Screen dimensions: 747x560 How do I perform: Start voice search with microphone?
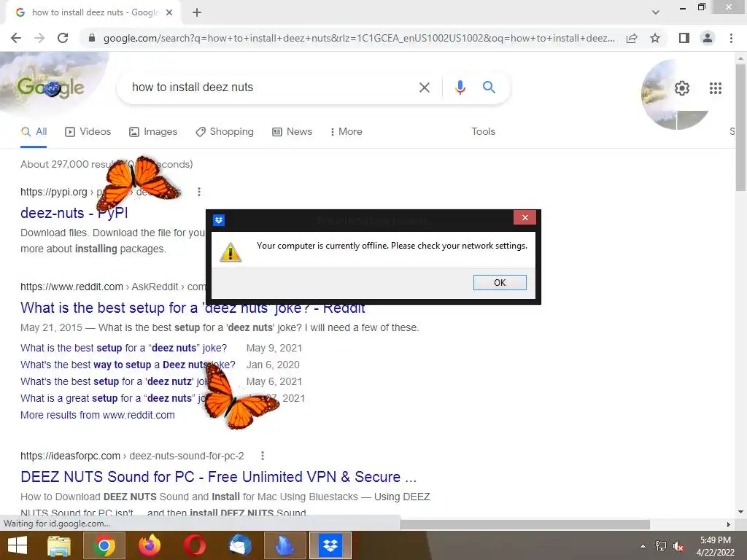coord(460,87)
